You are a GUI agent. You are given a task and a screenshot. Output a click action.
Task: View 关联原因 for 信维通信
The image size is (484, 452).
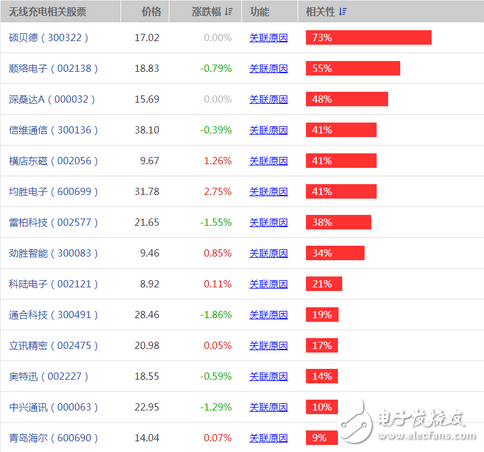[x=268, y=130]
